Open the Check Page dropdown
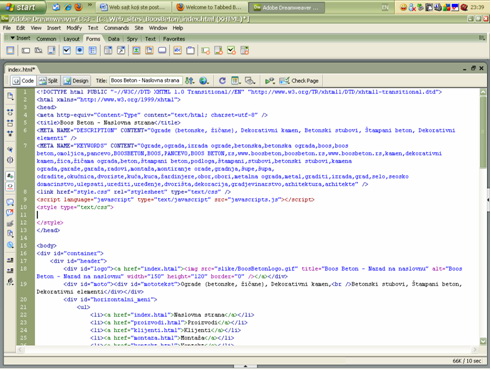The width and height of the screenshot is (491, 370). click(299, 81)
